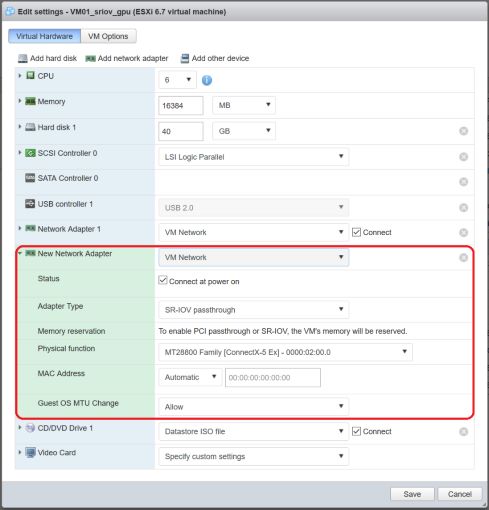Open the hard disk unit GB dropdown

point(244,131)
